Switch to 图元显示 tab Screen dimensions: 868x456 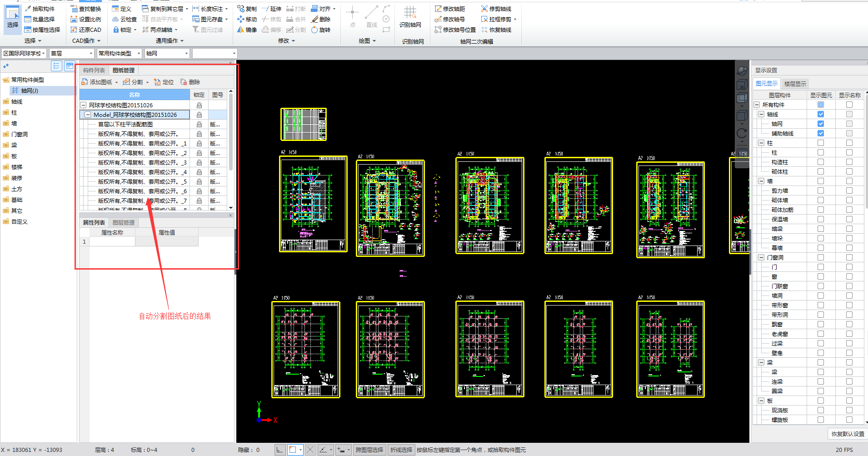(x=767, y=84)
